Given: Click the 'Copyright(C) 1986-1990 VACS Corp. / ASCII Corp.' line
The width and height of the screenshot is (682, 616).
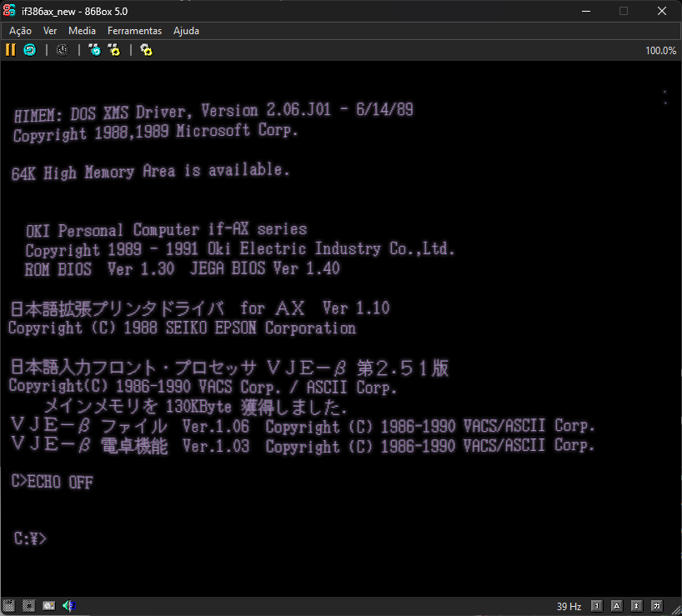Looking at the screenshot, I should pyautogui.click(x=203, y=387).
